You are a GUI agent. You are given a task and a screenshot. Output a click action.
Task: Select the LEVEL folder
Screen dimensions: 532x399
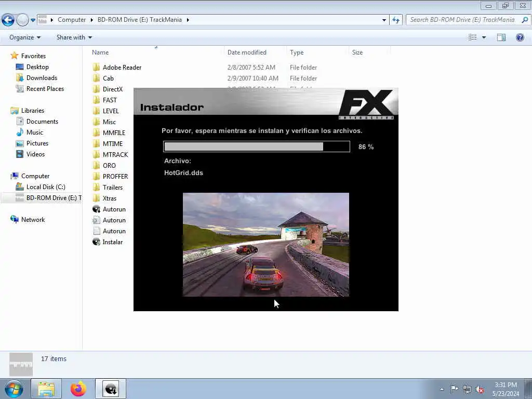pos(111,111)
